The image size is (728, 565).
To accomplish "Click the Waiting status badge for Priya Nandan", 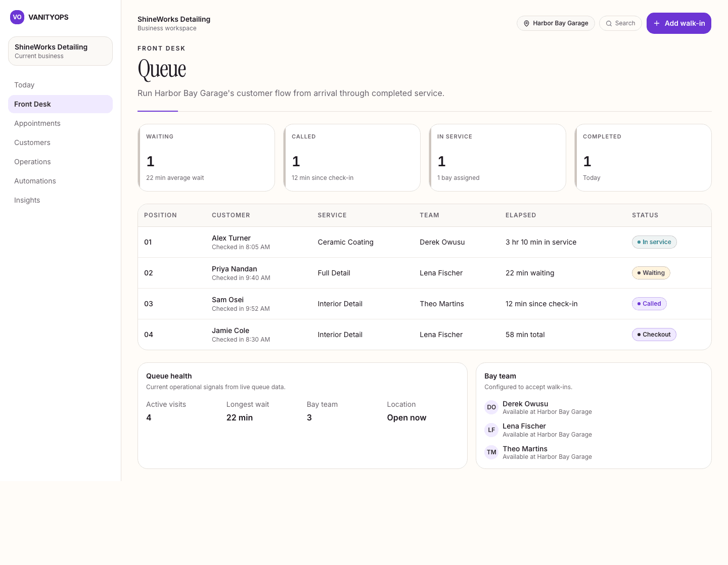I will coord(651,273).
